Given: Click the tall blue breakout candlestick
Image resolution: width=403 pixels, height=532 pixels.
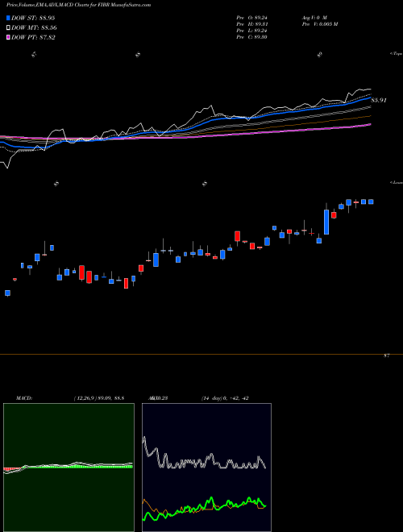Looking at the screenshot, I should 326,222.
